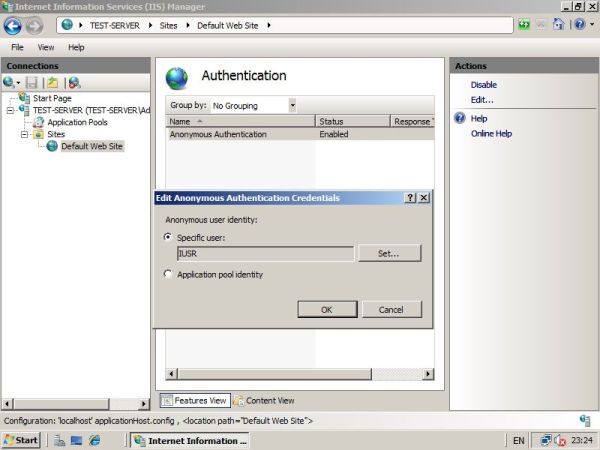Click the Authentication list horizontal scrollbar thumb
Viewport: 600px width, 450px height.
point(275,374)
